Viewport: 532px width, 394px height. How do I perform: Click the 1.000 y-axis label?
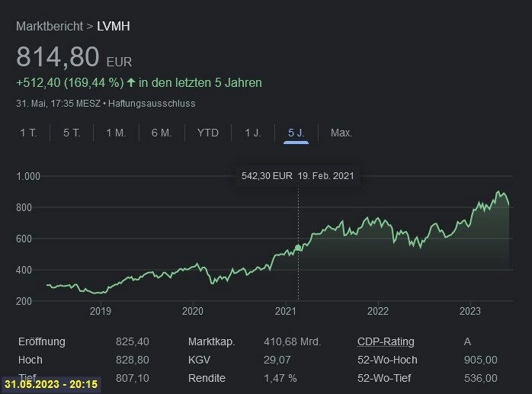(28, 177)
